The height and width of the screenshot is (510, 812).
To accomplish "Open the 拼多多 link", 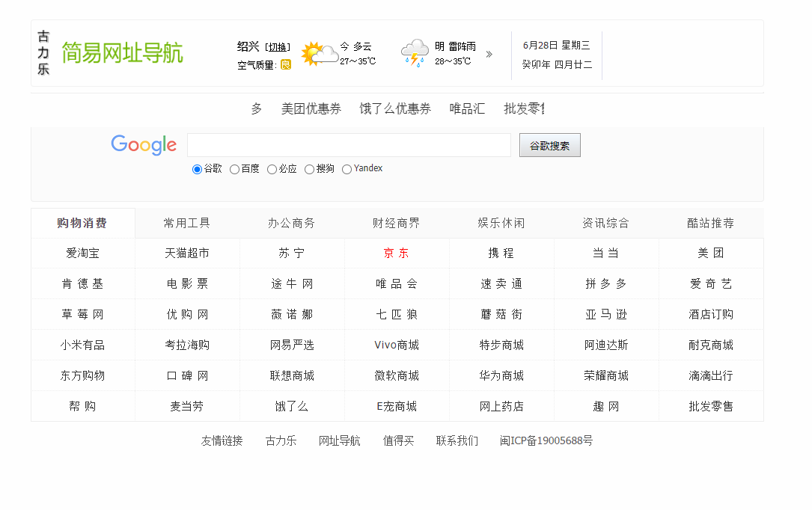I will tap(606, 283).
